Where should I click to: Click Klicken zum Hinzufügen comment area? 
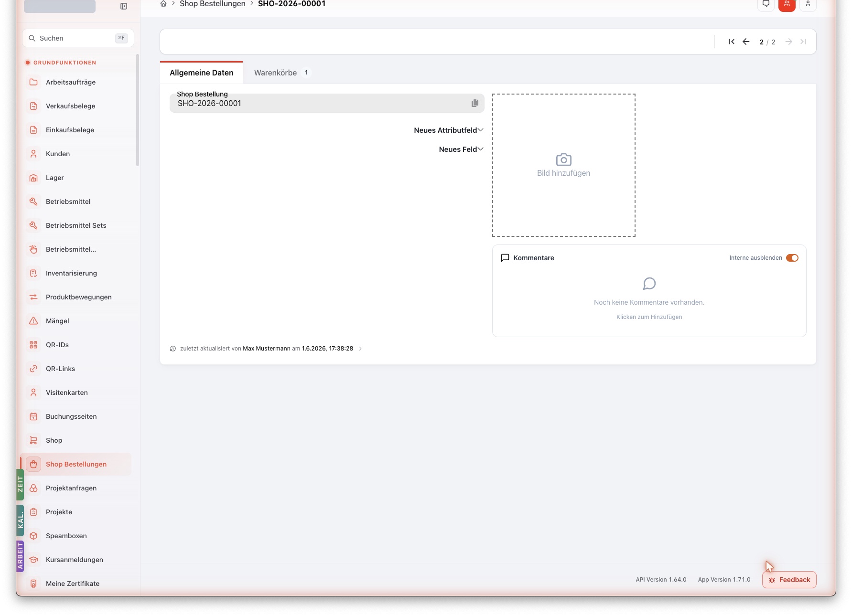click(649, 317)
